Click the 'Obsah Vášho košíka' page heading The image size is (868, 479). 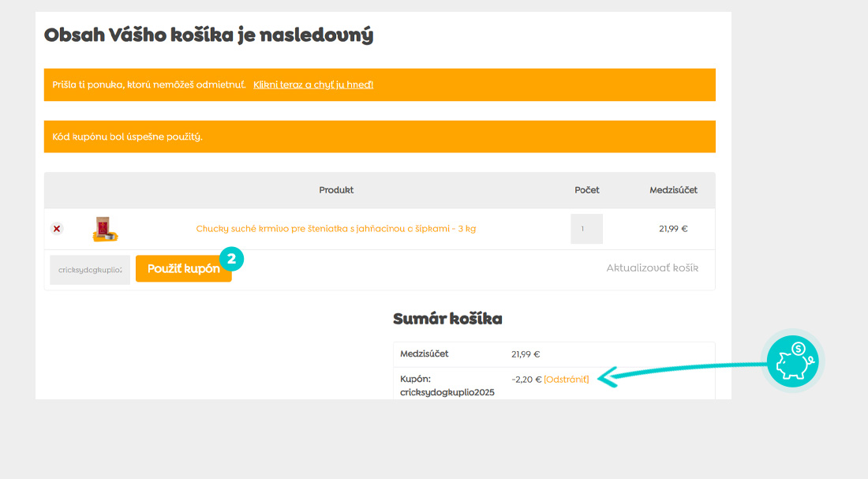(208, 35)
